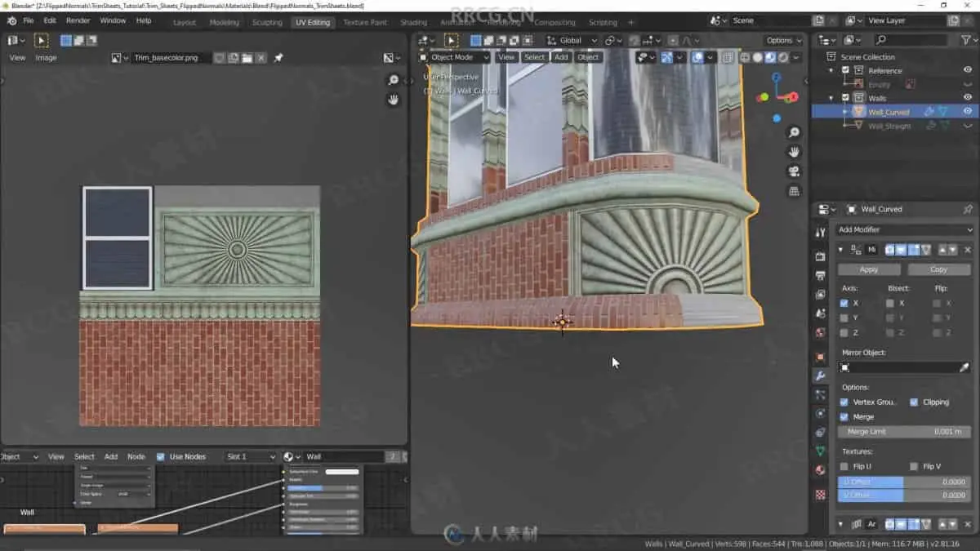
Task: Pin the Trim_basecolor.png image
Action: (278, 58)
